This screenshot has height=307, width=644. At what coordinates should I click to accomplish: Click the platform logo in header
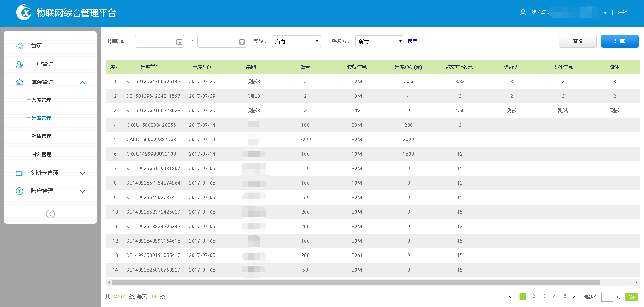pos(24,12)
